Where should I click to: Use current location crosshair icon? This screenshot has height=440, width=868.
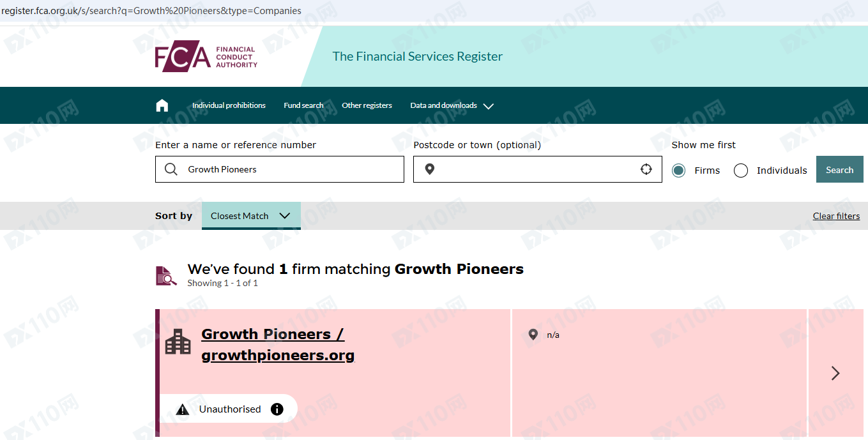coord(646,169)
